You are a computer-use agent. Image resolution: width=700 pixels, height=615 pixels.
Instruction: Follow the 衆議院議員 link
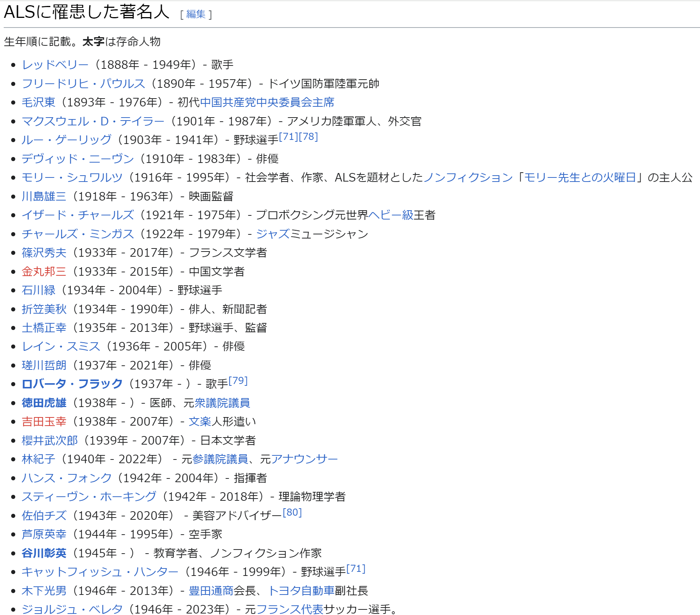[222, 403]
